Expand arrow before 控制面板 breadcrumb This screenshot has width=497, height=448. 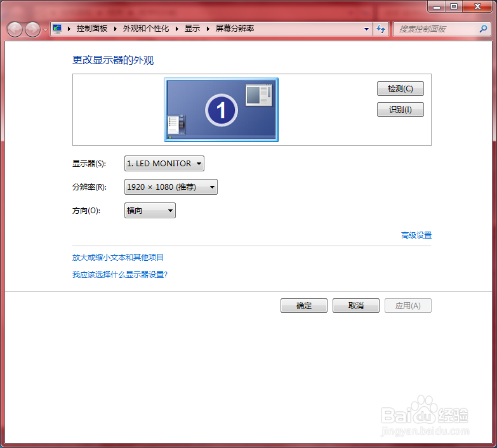pos(69,29)
